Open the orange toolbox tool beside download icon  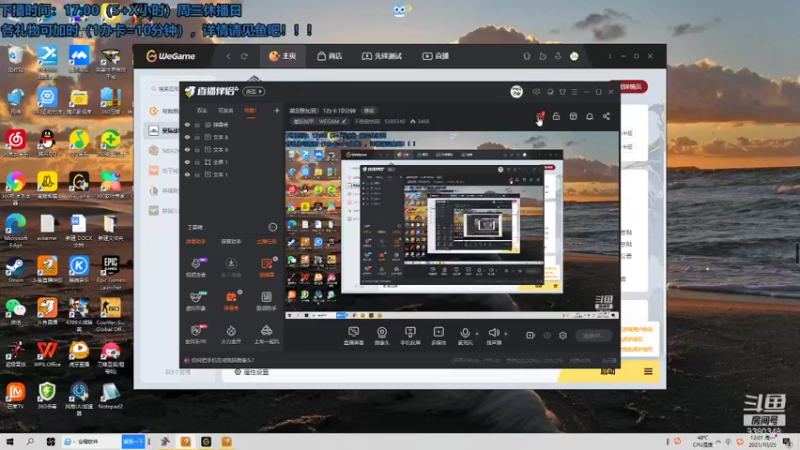point(266,267)
